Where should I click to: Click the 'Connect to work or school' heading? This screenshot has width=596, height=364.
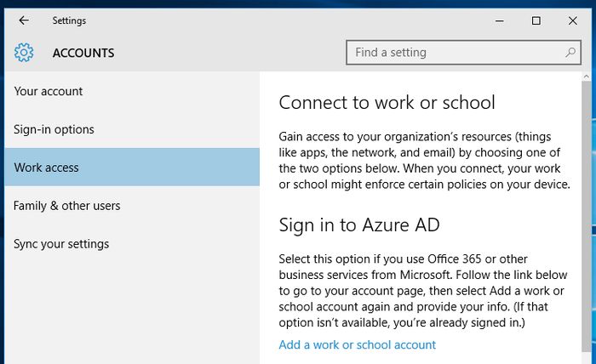point(387,103)
